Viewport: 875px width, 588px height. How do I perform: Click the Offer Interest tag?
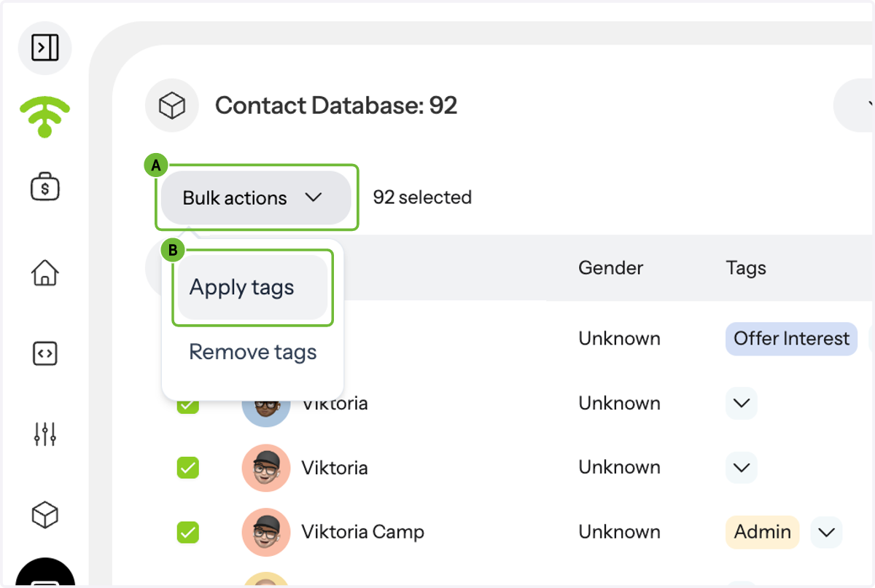point(791,339)
